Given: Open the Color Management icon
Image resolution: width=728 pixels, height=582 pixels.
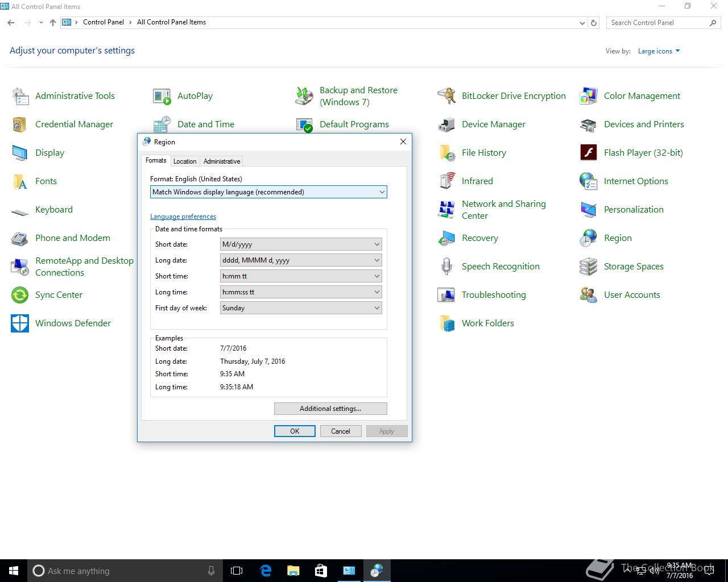Looking at the screenshot, I should 589,96.
